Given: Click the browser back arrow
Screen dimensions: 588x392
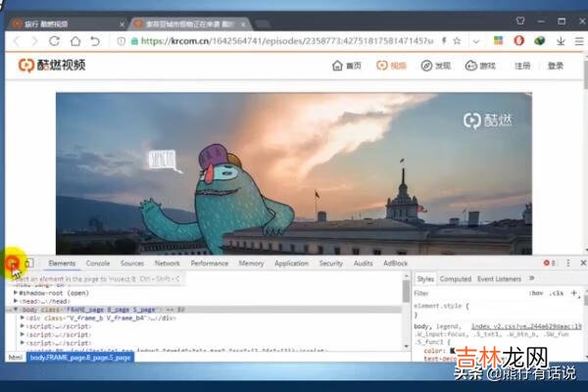Looking at the screenshot, I should tap(17, 41).
